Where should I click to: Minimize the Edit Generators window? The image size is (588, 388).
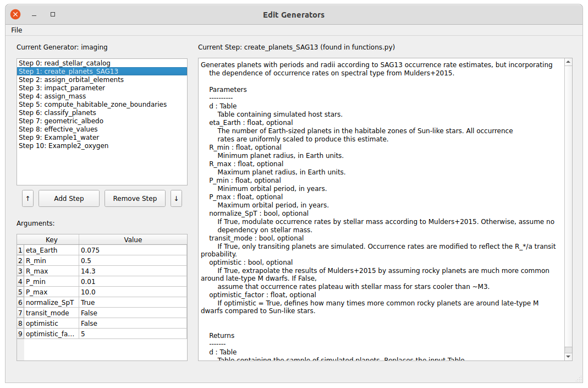pos(34,15)
